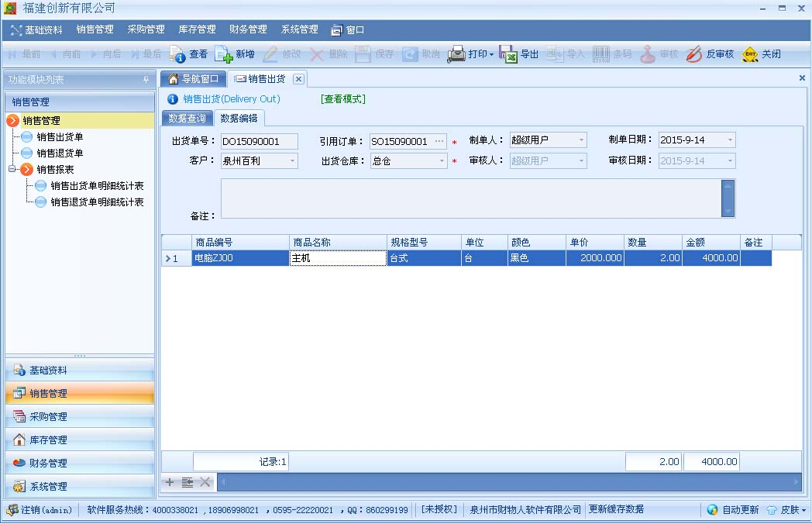Add a row with the plus icon
This screenshot has width=812, height=524.
170,482
